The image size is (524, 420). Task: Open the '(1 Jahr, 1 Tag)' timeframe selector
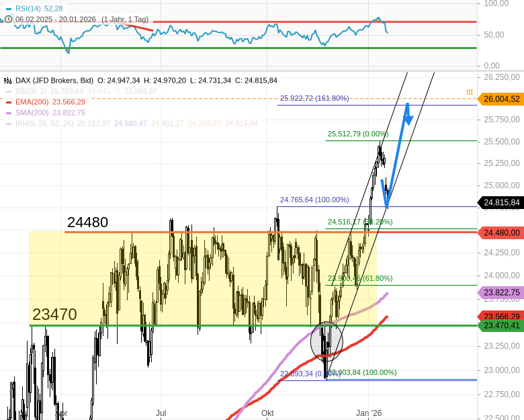[125, 19]
